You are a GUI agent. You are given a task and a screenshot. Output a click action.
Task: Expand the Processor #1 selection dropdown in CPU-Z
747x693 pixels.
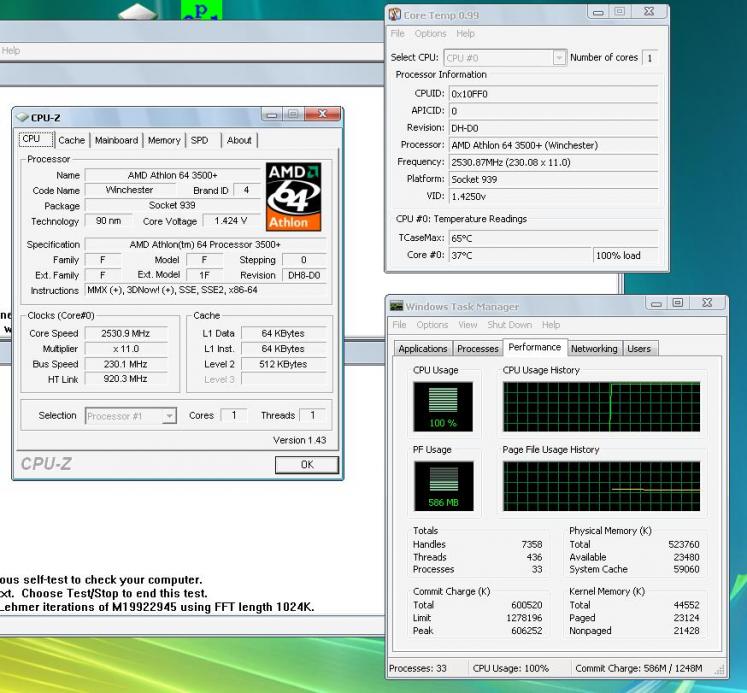click(169, 416)
